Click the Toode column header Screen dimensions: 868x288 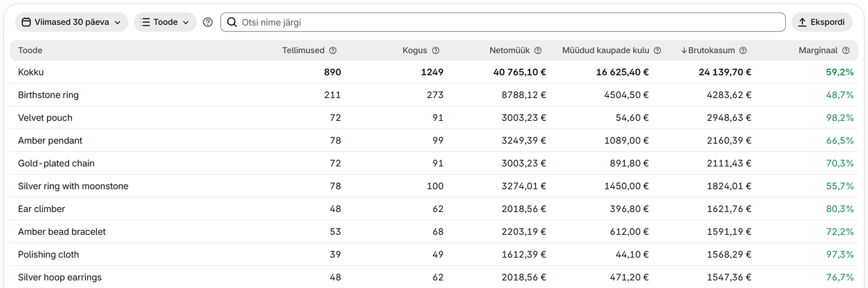pyautogui.click(x=30, y=50)
